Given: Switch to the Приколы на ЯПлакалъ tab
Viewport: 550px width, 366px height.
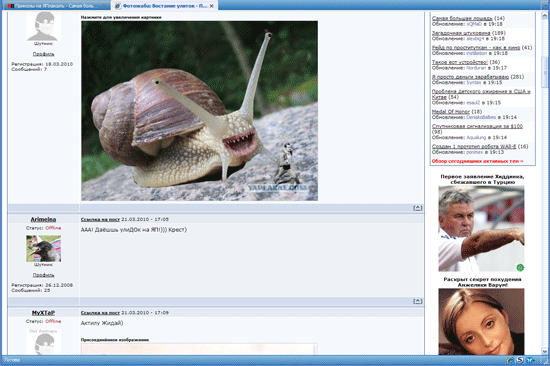Looking at the screenshot, I should click(56, 6).
